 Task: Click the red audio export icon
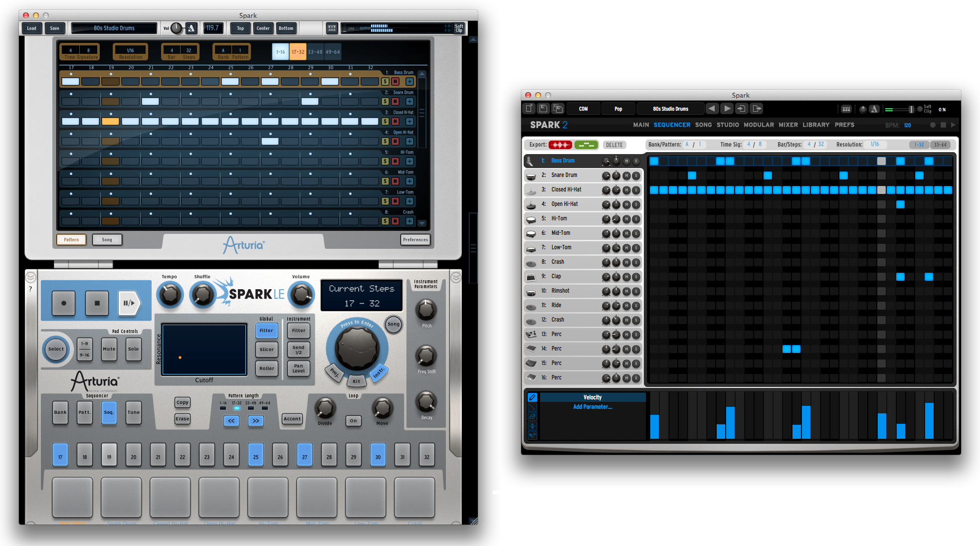pyautogui.click(x=561, y=145)
